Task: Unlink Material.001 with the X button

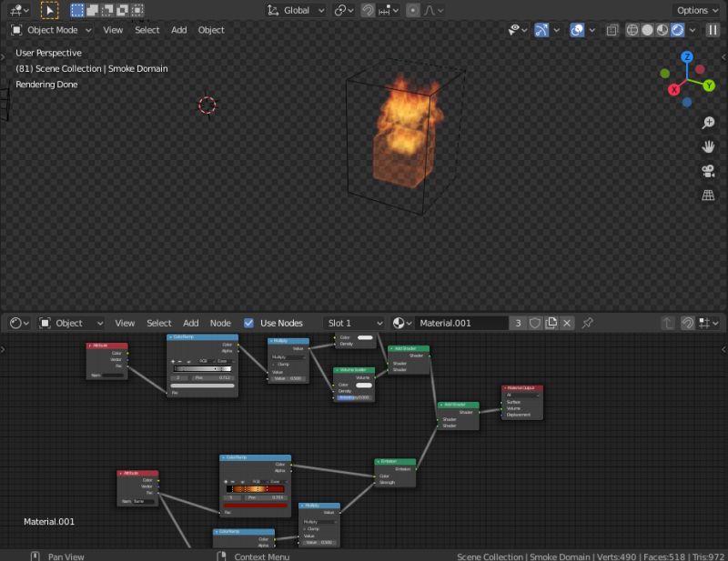Action: pyautogui.click(x=567, y=323)
